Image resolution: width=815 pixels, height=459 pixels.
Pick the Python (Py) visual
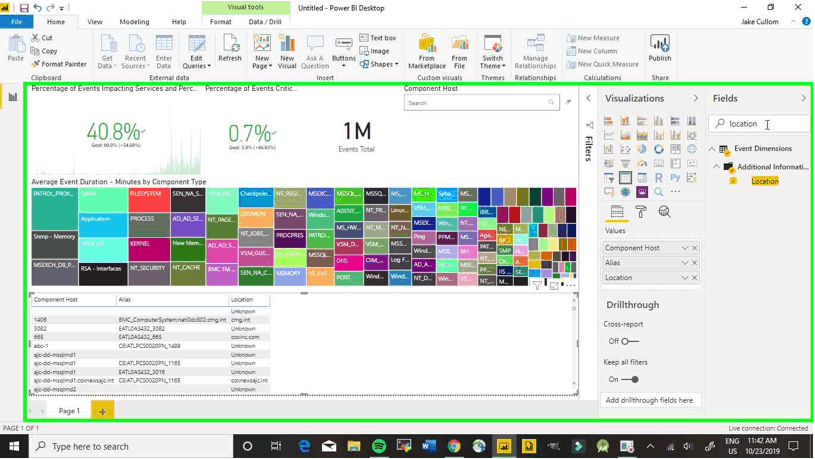tap(675, 178)
